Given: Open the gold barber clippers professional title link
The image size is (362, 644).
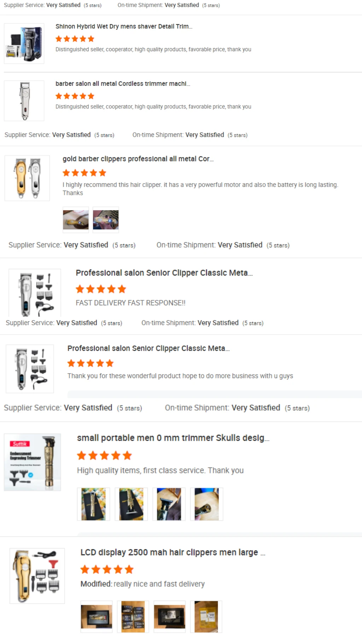Looking at the screenshot, I should pyautogui.click(x=138, y=159).
